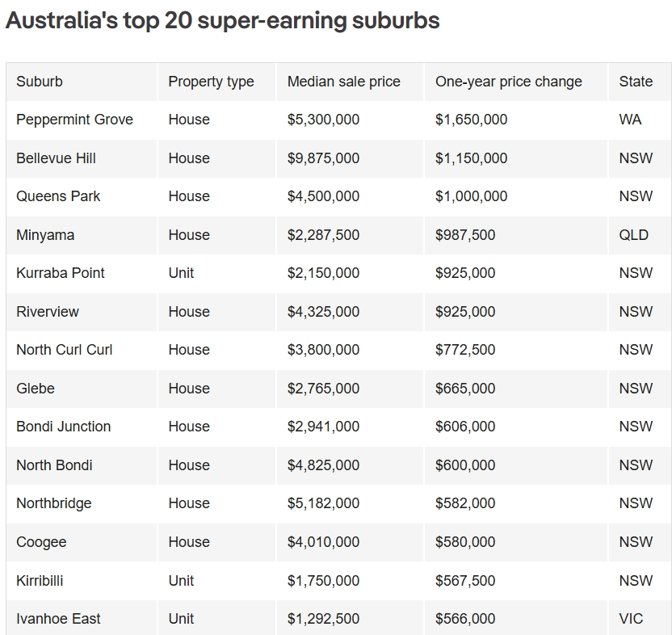The image size is (672, 635).
Task: Click Kurraba Point's Unit property type
Action: (181, 273)
